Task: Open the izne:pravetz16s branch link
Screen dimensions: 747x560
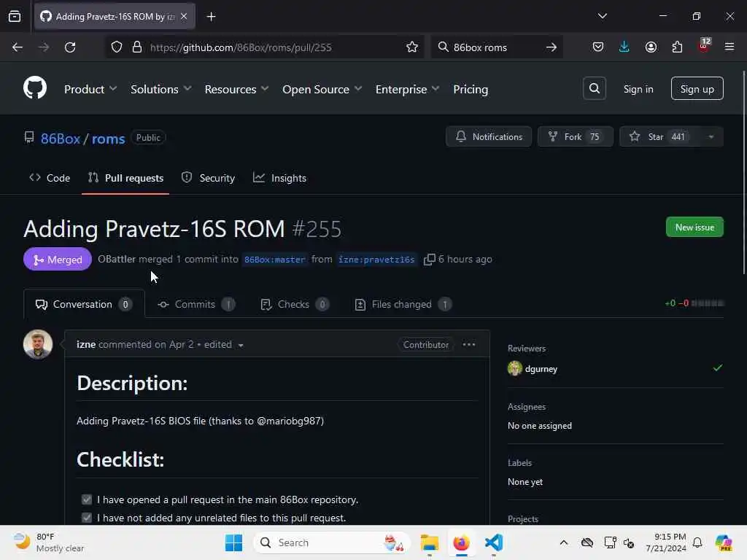Action: [x=376, y=260]
